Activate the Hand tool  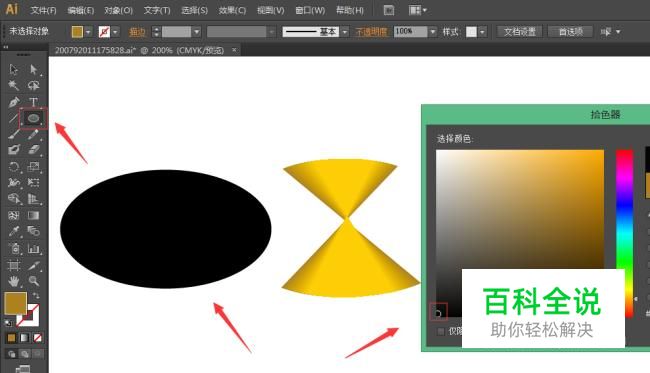tap(14, 281)
